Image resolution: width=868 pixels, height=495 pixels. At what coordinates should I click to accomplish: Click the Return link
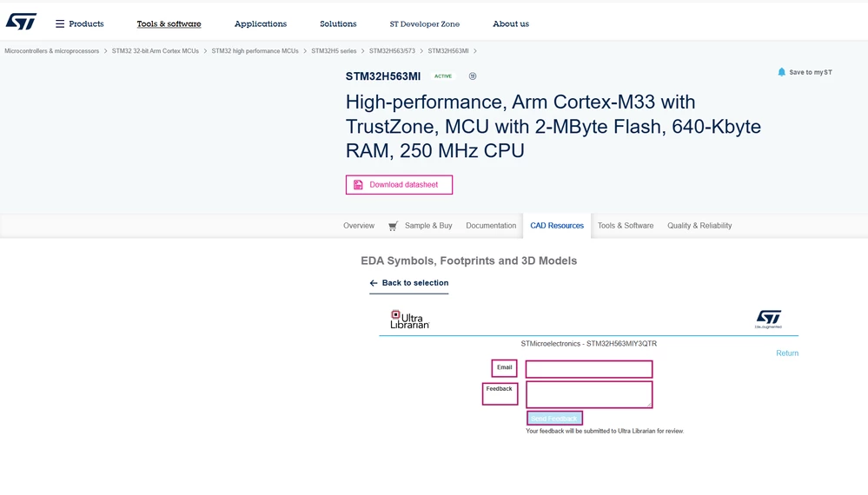(787, 353)
